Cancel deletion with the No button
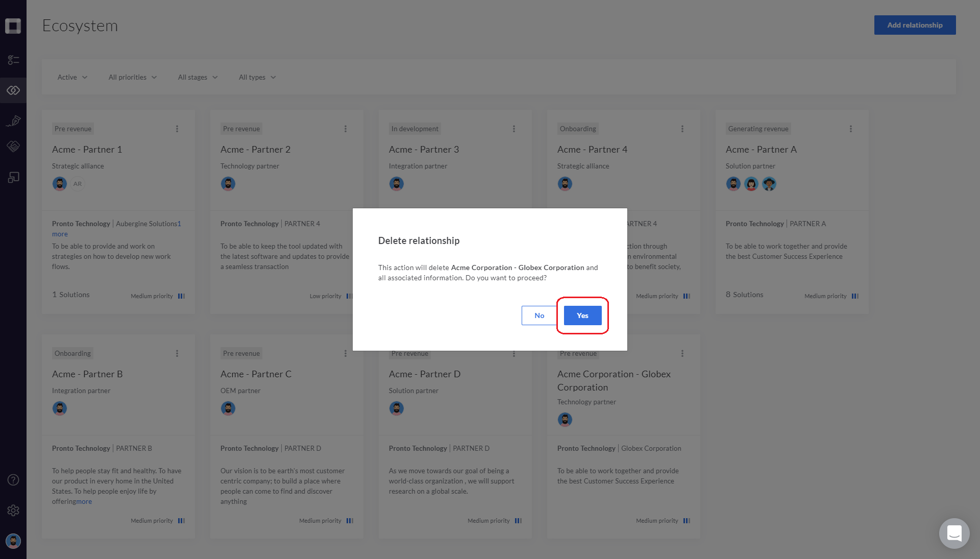This screenshot has width=980, height=559. [x=539, y=315]
